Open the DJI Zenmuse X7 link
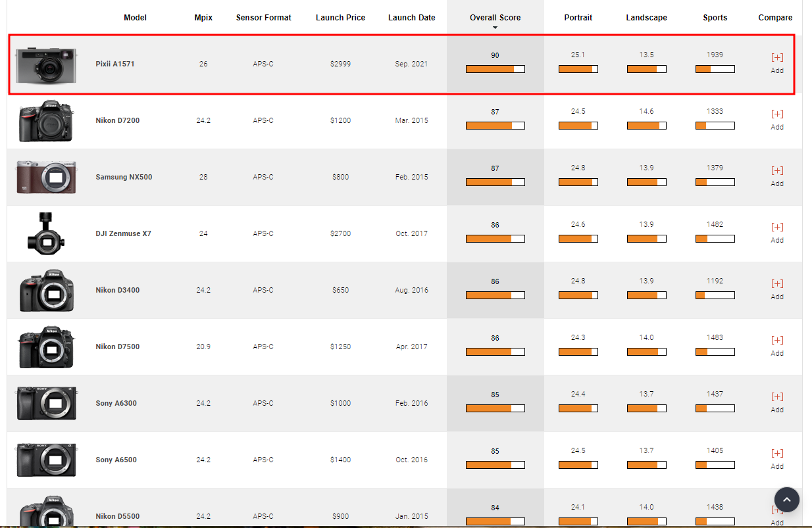 pos(123,233)
